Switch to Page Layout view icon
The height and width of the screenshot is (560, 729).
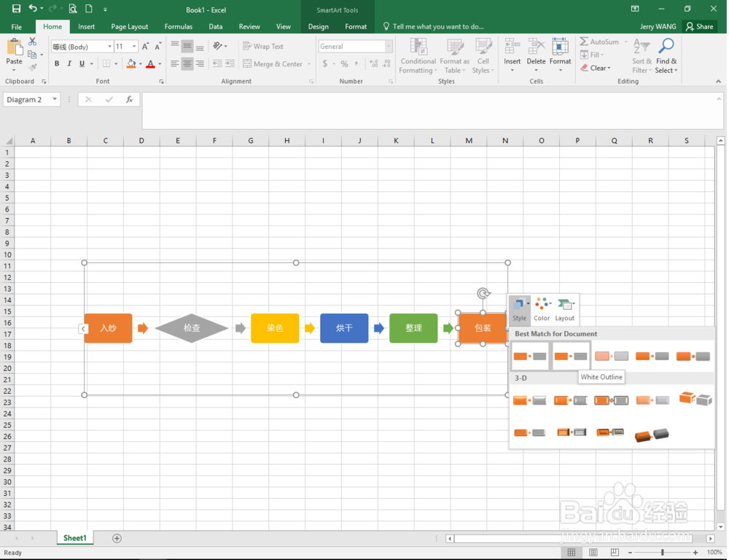(593, 552)
